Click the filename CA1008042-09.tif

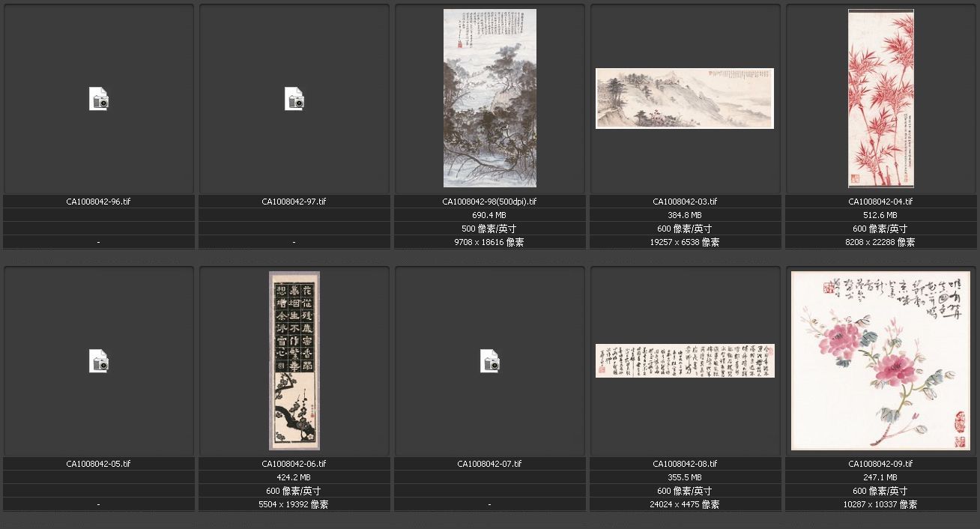pos(880,464)
